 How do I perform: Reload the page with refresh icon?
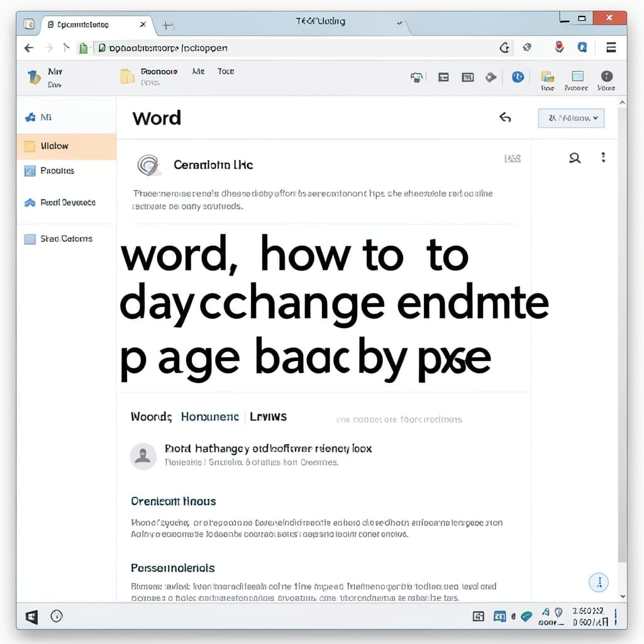coord(505,48)
